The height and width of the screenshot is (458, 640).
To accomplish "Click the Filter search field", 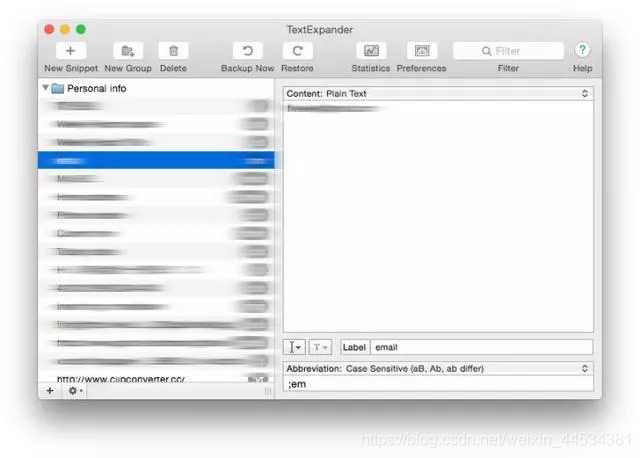I will point(508,51).
